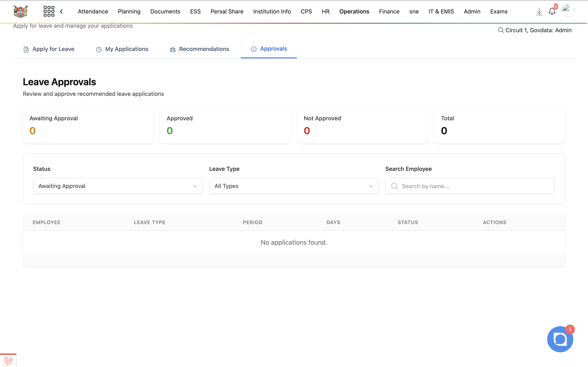Click the back chevron beside grid icon
This screenshot has height=367, width=588.
pos(61,11)
